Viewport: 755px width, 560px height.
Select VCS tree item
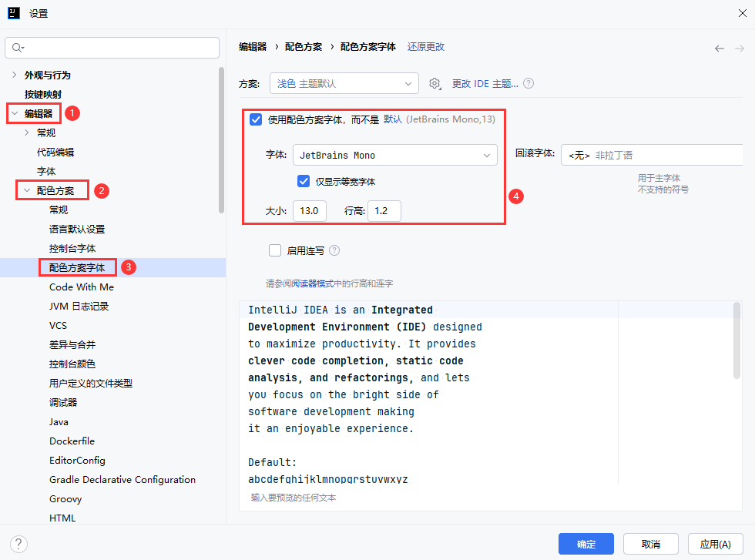(58, 326)
